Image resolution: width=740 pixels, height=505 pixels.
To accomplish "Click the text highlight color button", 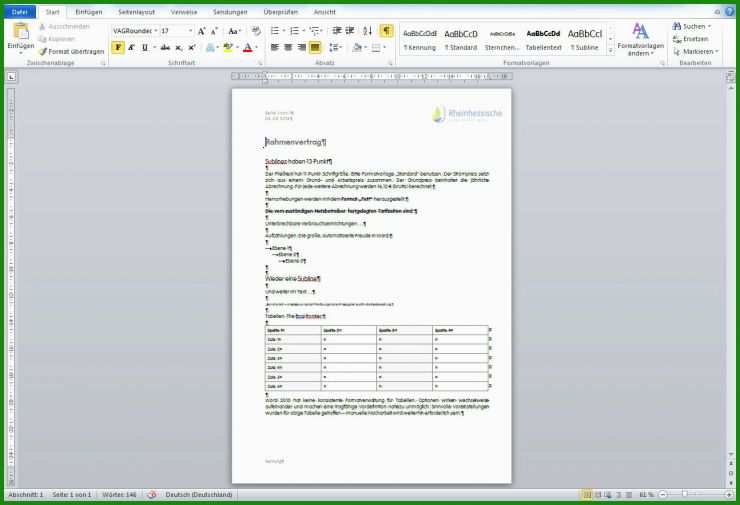I will (228, 48).
